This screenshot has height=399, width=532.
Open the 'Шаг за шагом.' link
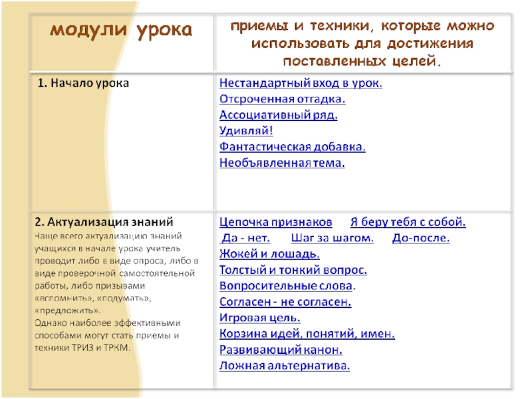[x=332, y=238]
